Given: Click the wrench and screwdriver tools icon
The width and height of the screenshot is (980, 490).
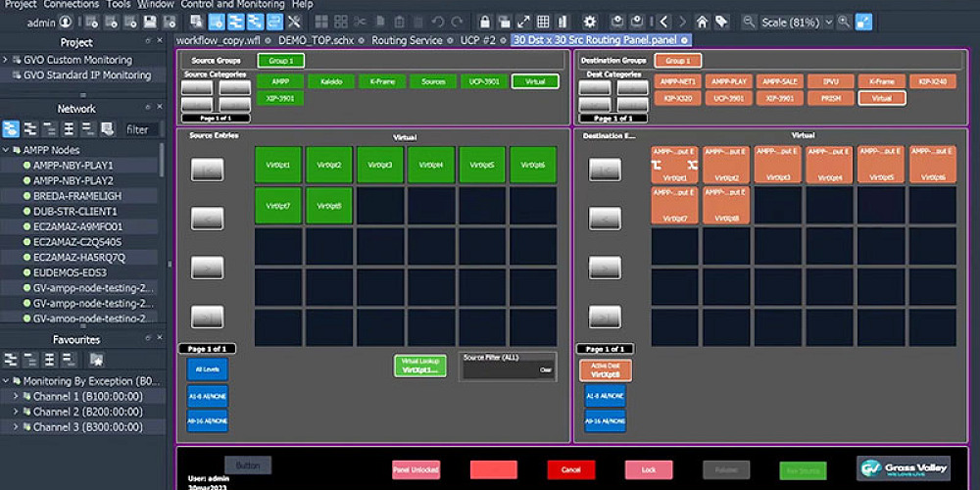Looking at the screenshot, I should coord(295,22).
